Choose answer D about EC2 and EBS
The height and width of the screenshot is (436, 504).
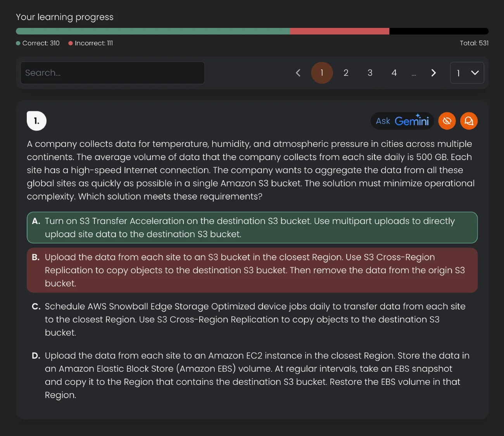pos(252,375)
